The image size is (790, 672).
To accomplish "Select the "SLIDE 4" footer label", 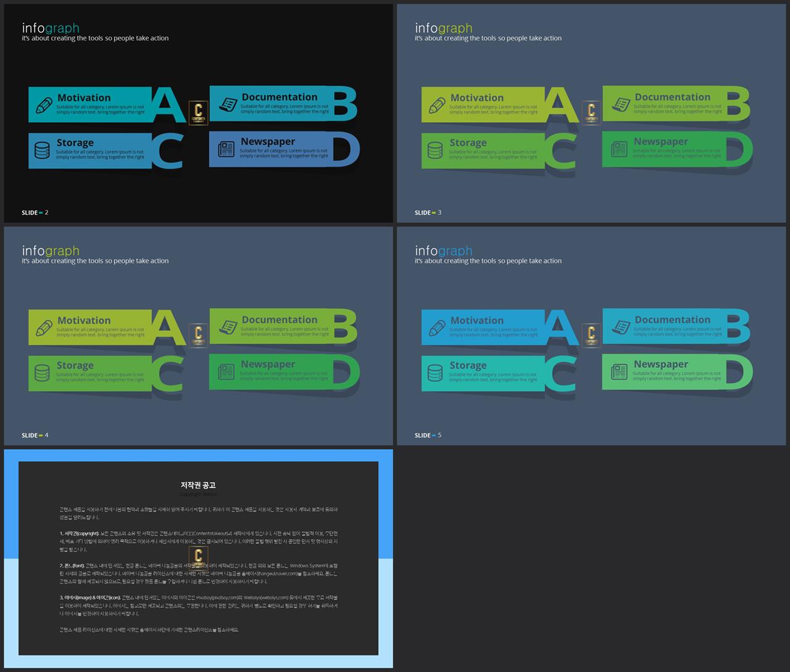I will 35,436.
